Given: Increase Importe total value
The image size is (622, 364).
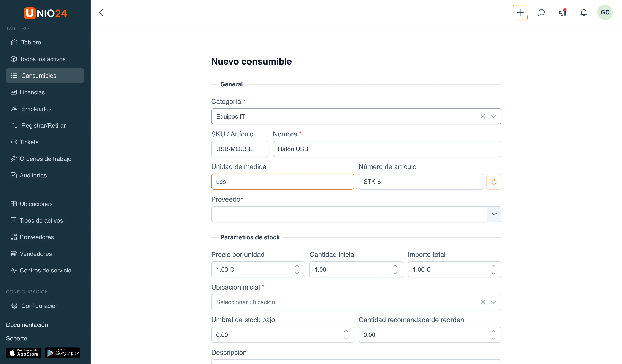Looking at the screenshot, I should (x=493, y=266).
